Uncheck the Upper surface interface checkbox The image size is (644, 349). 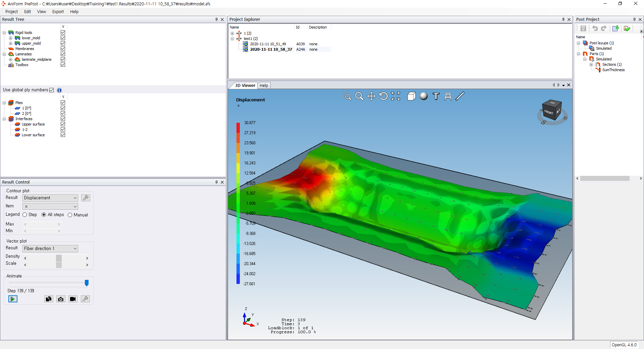[x=63, y=124]
